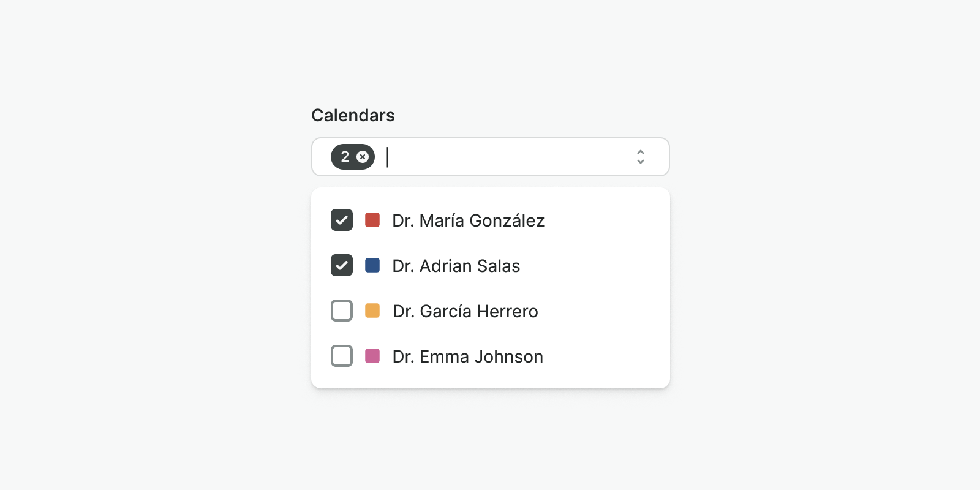
Task: Enable the Dr. García Herrero checkbox
Action: coord(342,311)
